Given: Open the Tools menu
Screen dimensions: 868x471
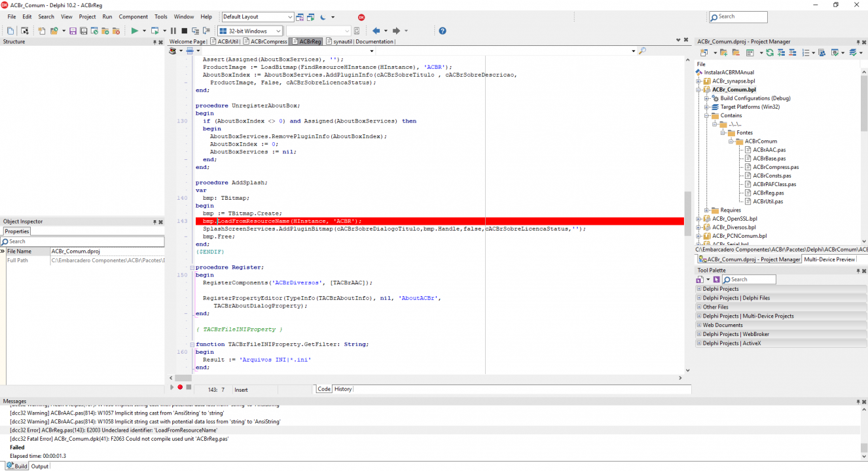Looking at the screenshot, I should coord(160,17).
